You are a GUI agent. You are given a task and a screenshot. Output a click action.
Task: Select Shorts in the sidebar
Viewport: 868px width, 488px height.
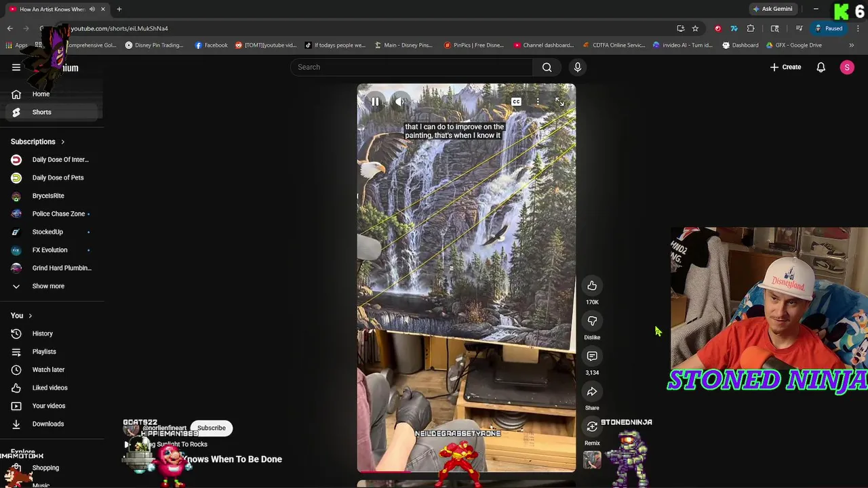51,112
